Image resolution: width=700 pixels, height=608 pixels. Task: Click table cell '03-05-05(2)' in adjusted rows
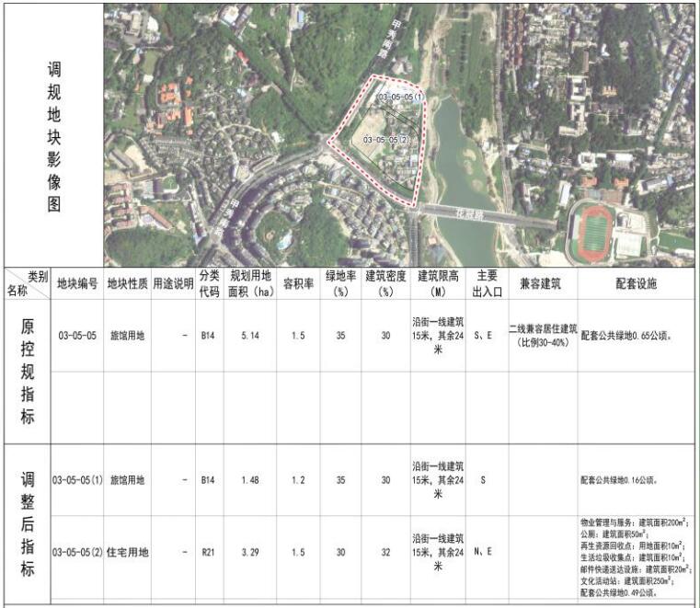pos(77,552)
